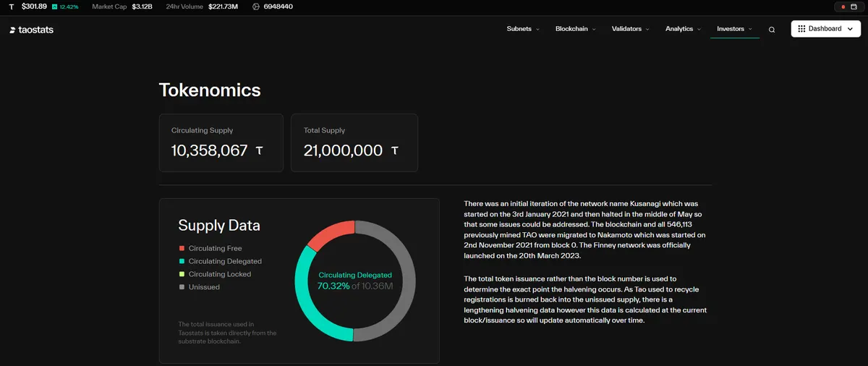Viewport: 868px width, 366px height.
Task: Open the search magnifier icon
Action: tap(772, 30)
